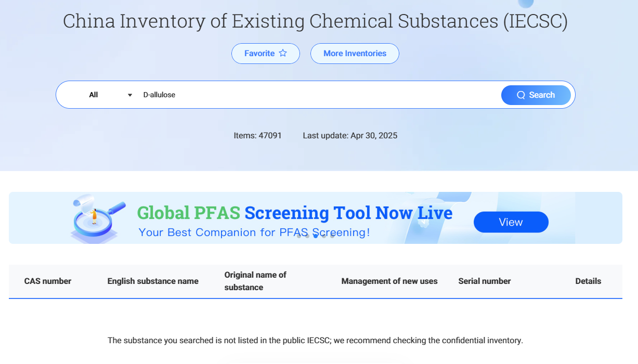Select the first banner carousel dot
Screen dimensions: 638x364
(x=299, y=236)
